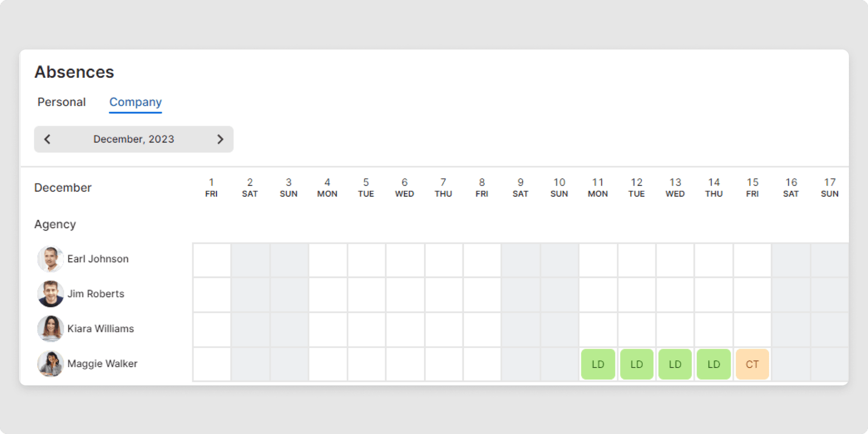The width and height of the screenshot is (868, 434).
Task: Click the 15 FRI column header
Action: coord(752,188)
